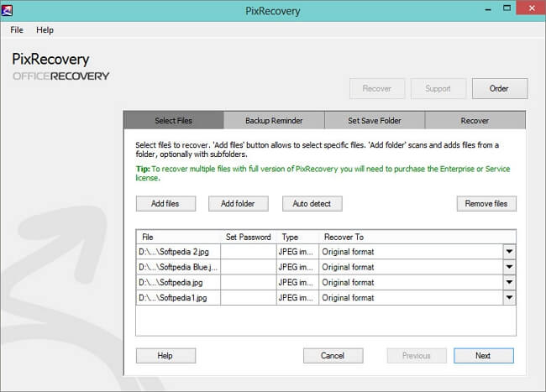The height and width of the screenshot is (392, 546).
Task: Click the Remove files button
Action: coord(486,203)
